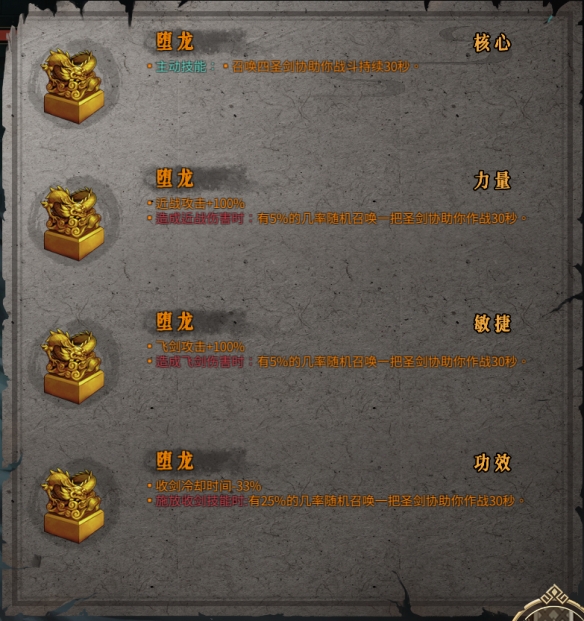Select the 核心 category label
This screenshot has height=621, width=584.
coord(492,42)
